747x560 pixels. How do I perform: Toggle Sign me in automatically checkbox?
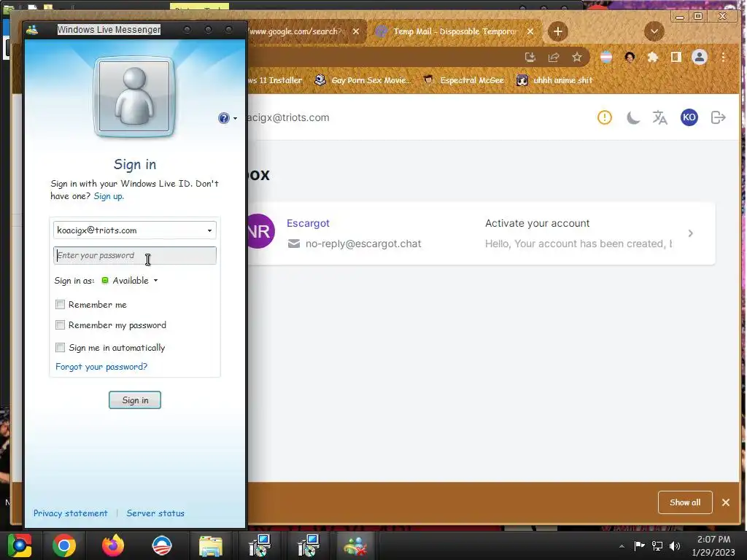click(60, 347)
